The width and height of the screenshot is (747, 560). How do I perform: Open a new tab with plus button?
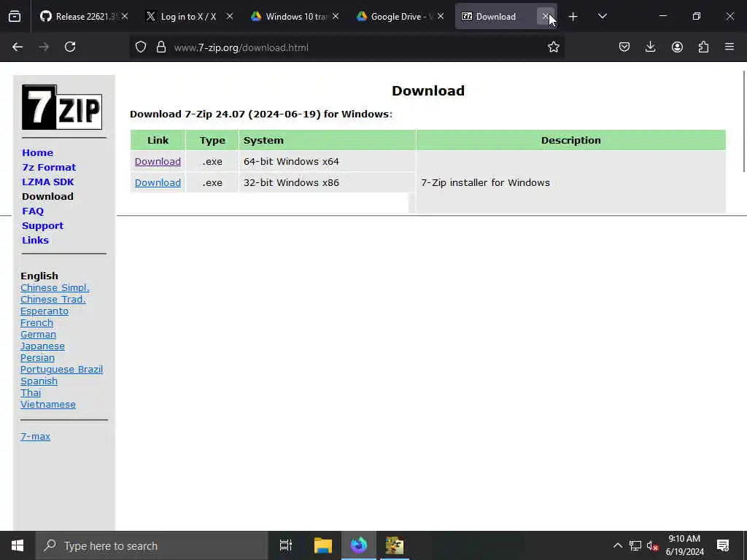[x=573, y=17]
